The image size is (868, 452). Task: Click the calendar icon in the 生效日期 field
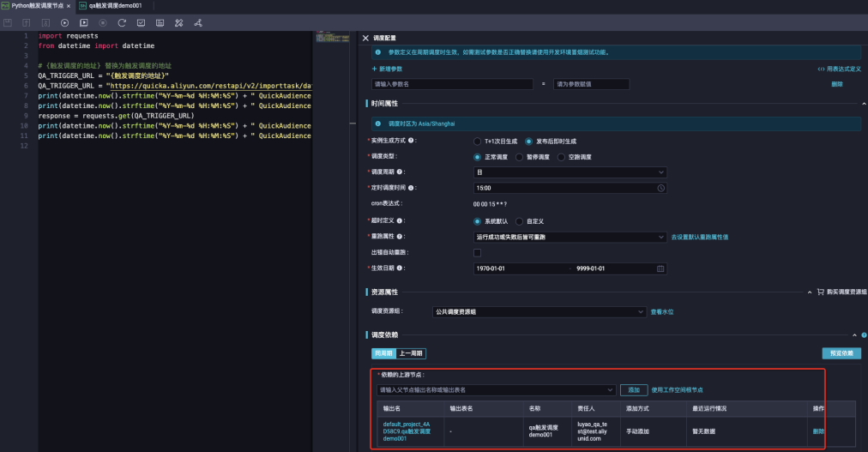(x=660, y=268)
